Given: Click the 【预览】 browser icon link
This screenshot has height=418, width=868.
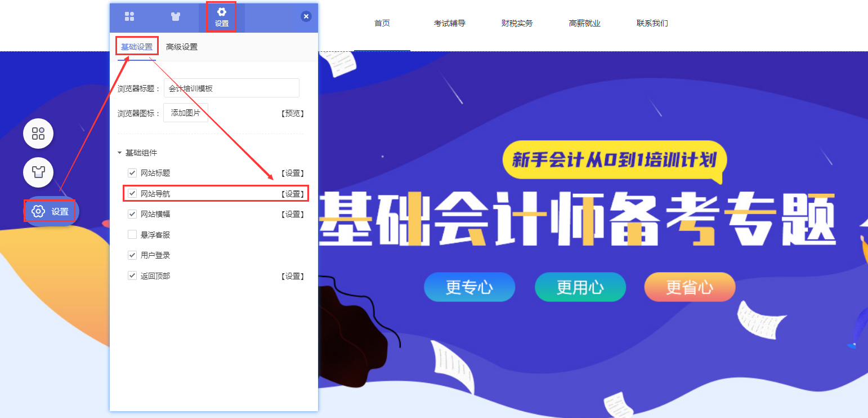Looking at the screenshot, I should tap(292, 113).
